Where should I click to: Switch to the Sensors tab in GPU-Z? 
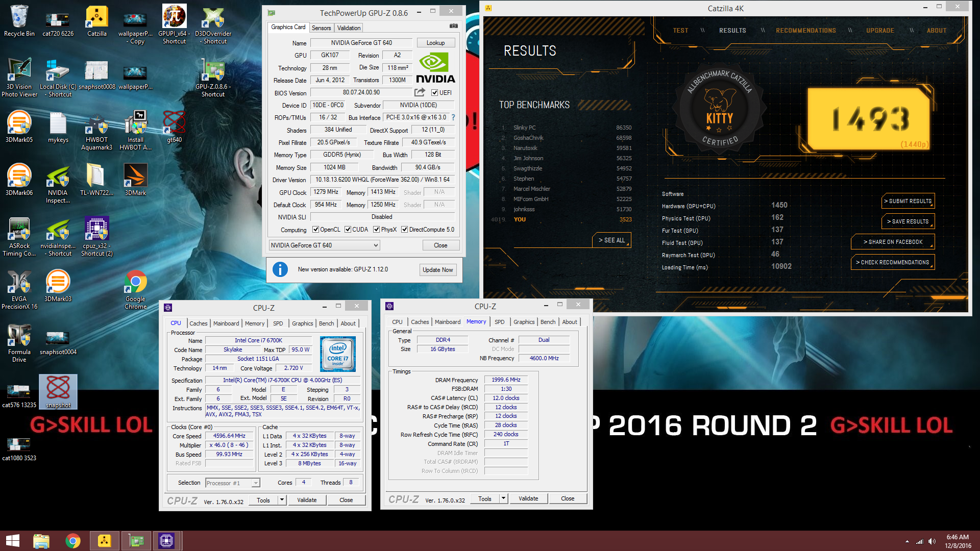tap(321, 28)
